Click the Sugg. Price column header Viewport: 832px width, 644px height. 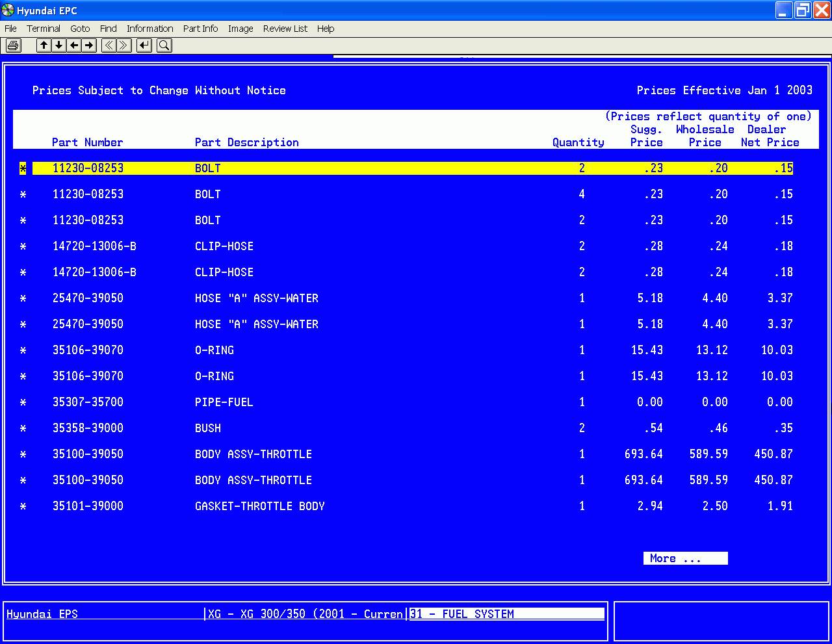tap(647, 136)
